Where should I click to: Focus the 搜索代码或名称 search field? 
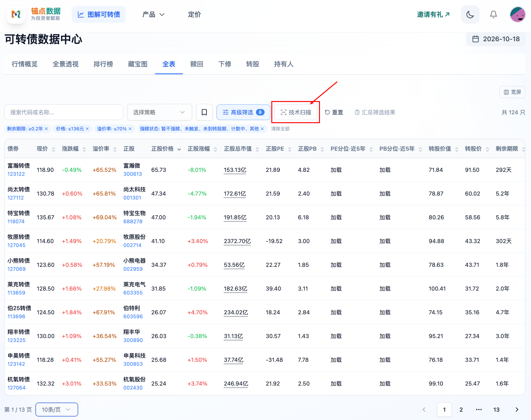(64, 112)
